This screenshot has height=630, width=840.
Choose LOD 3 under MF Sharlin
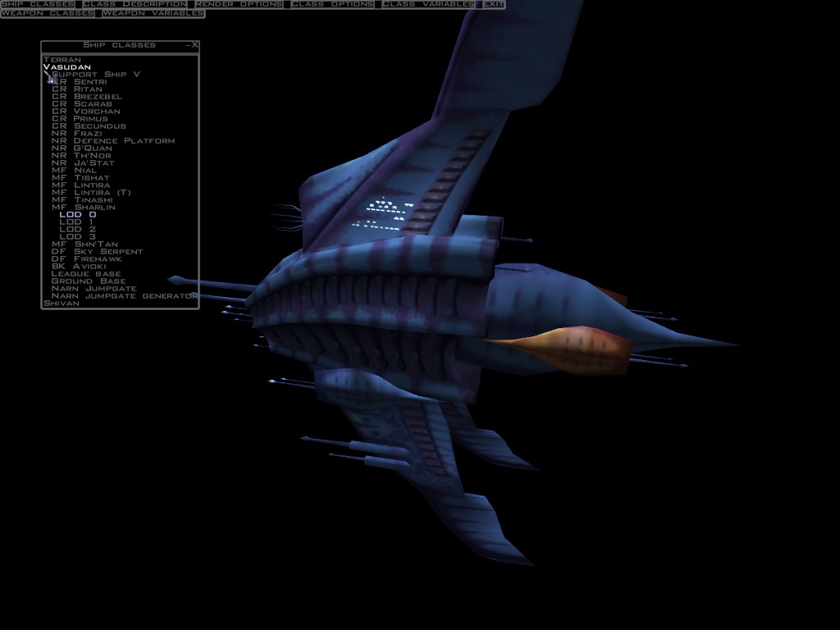point(78,236)
